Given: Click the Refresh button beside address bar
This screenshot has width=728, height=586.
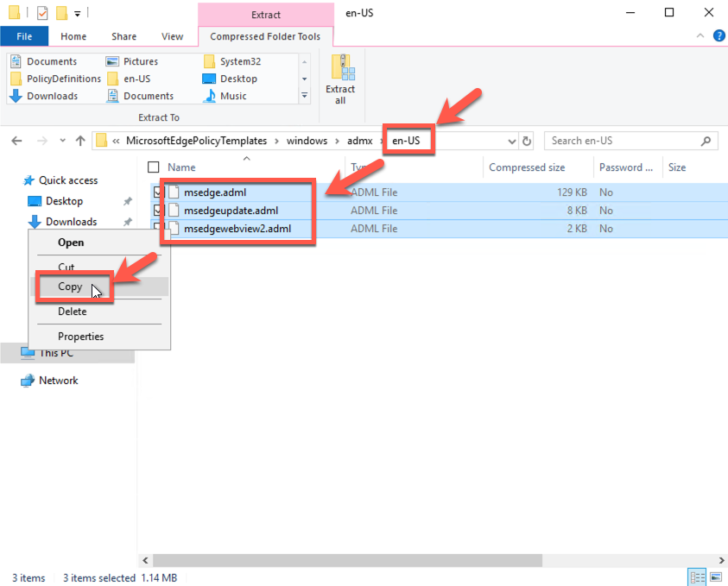Looking at the screenshot, I should pyautogui.click(x=528, y=141).
